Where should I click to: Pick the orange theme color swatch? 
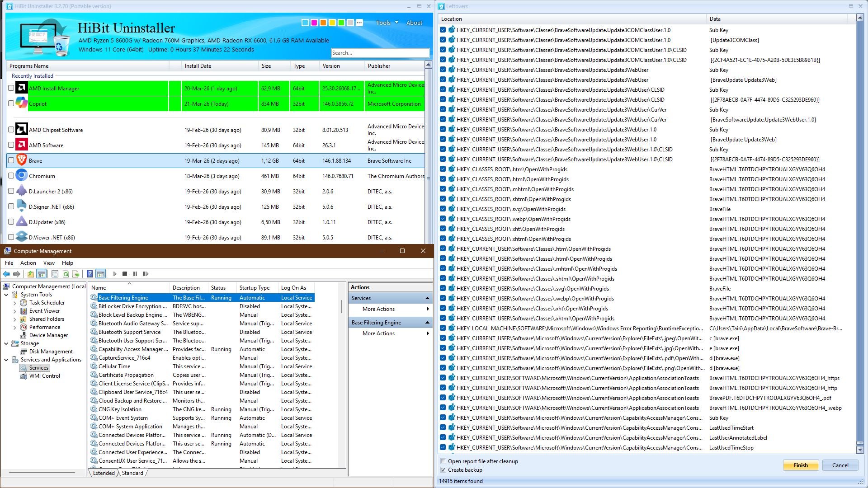(323, 23)
